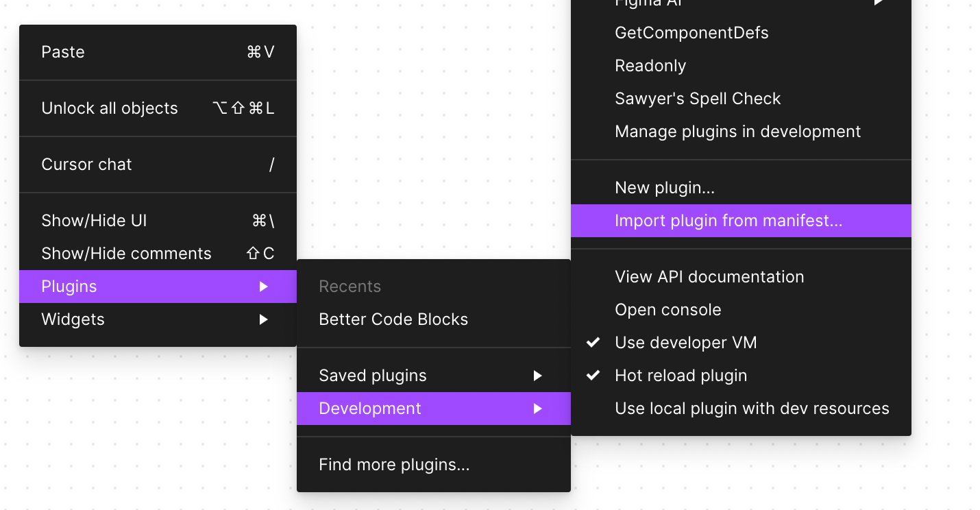Select Paste from the context menu
This screenshot has width=980, height=510.
point(63,52)
